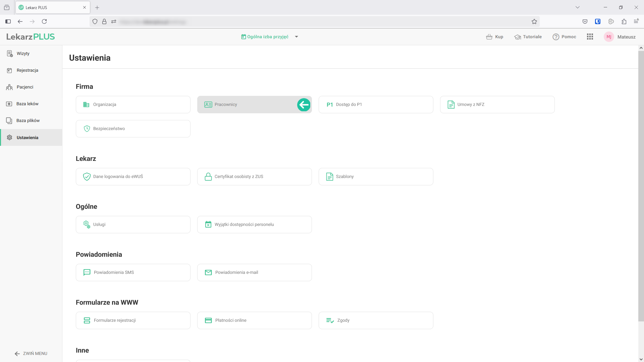Open Powiadomienia SMS settings tile

tap(133, 273)
